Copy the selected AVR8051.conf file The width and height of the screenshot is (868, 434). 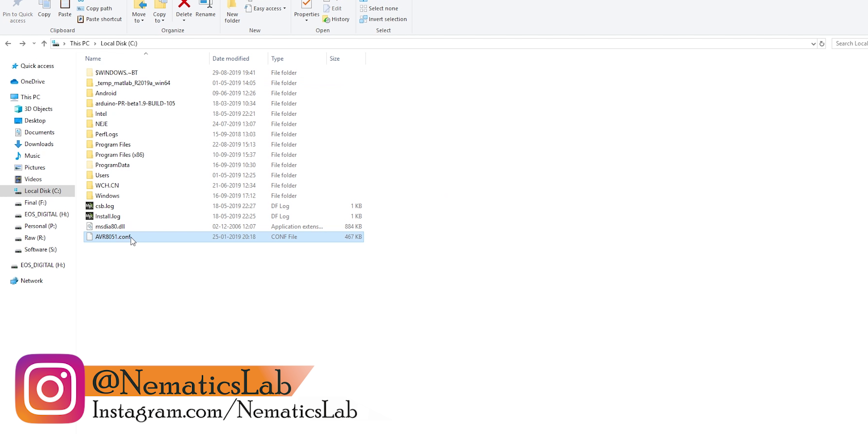pos(44,10)
